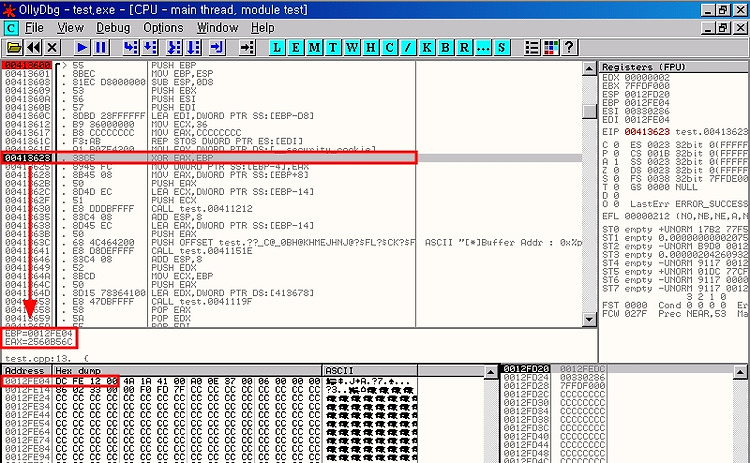Viewport: 750px width, 463px height.
Task: Click ESP register value 0012FD20
Action: pos(647,94)
